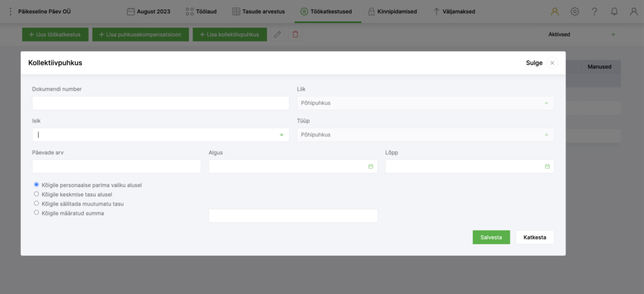Click Lisa kollektiivpuhkus button
The height and width of the screenshot is (294, 644).
click(x=230, y=35)
